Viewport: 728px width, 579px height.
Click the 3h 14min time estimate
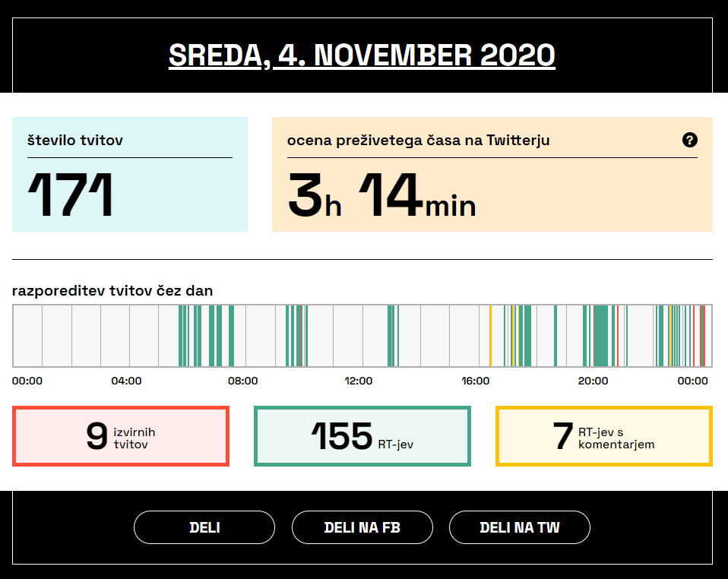click(381, 196)
